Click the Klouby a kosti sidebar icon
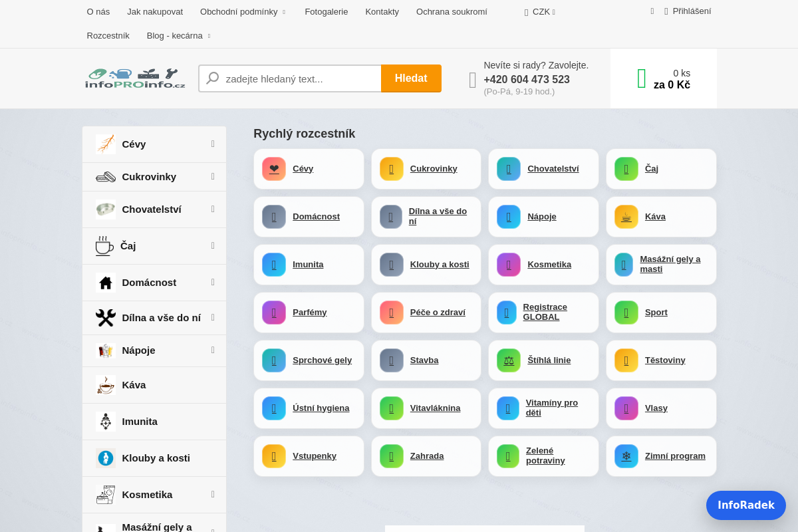 [x=106, y=458]
